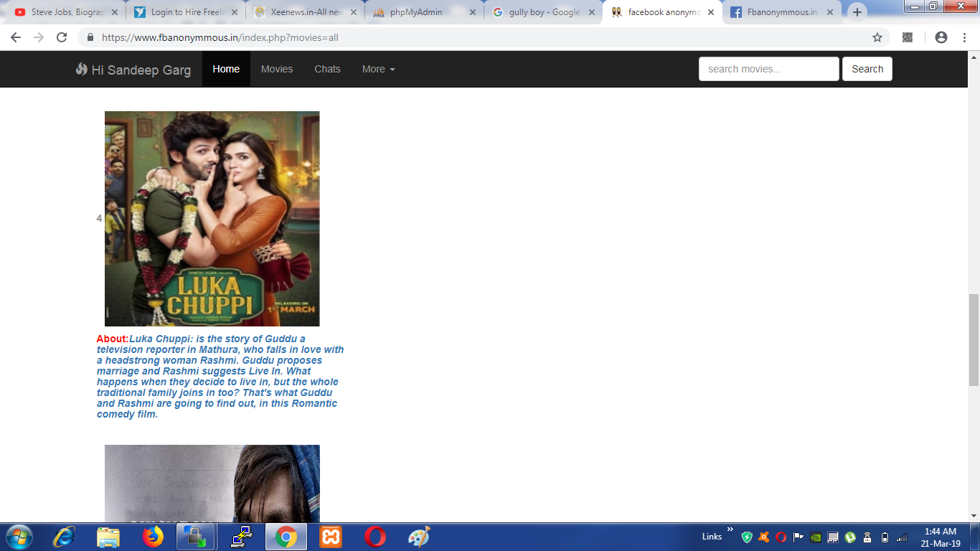Click the scrollbar up arrow
Viewport: 980px width, 551px height.
point(974,57)
